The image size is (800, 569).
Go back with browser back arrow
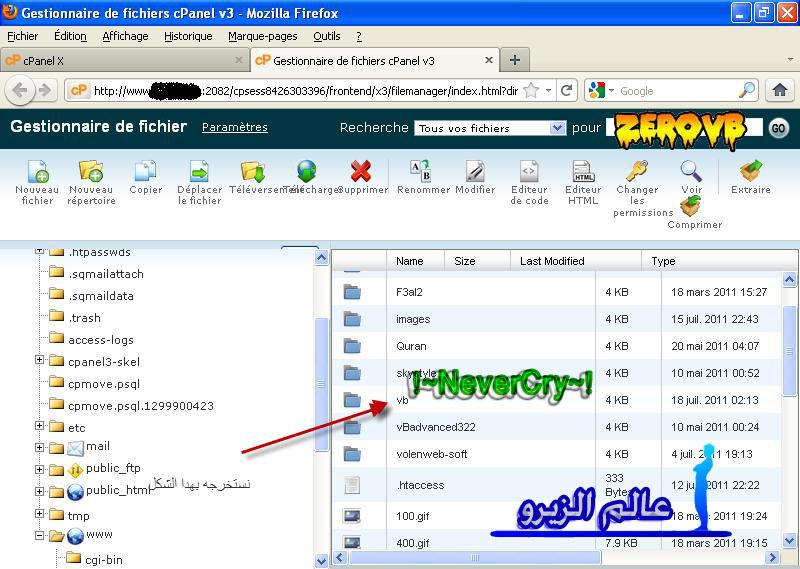[19, 91]
